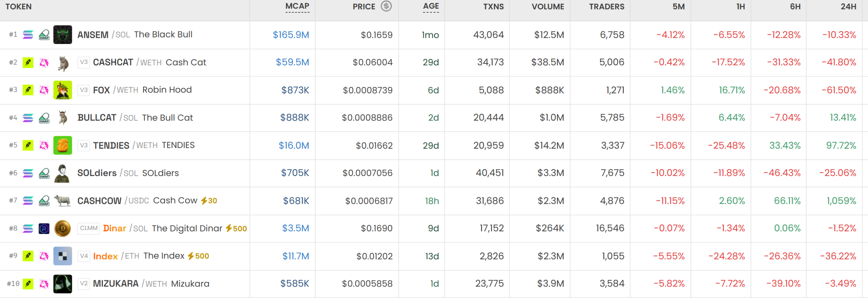
Task: Sort by MCAP column header
Action: point(297,6)
